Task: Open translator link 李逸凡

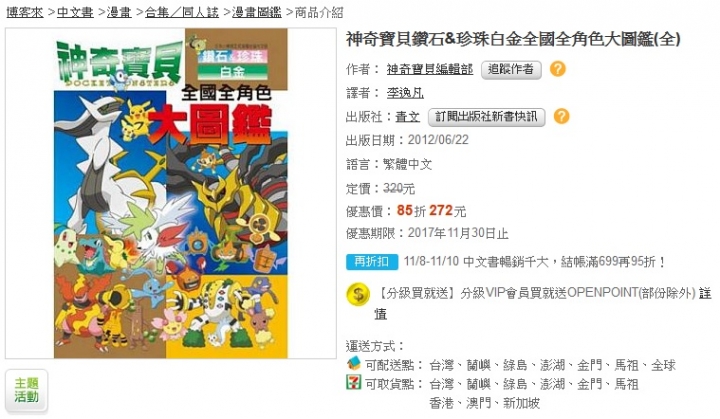Action: coord(405,93)
